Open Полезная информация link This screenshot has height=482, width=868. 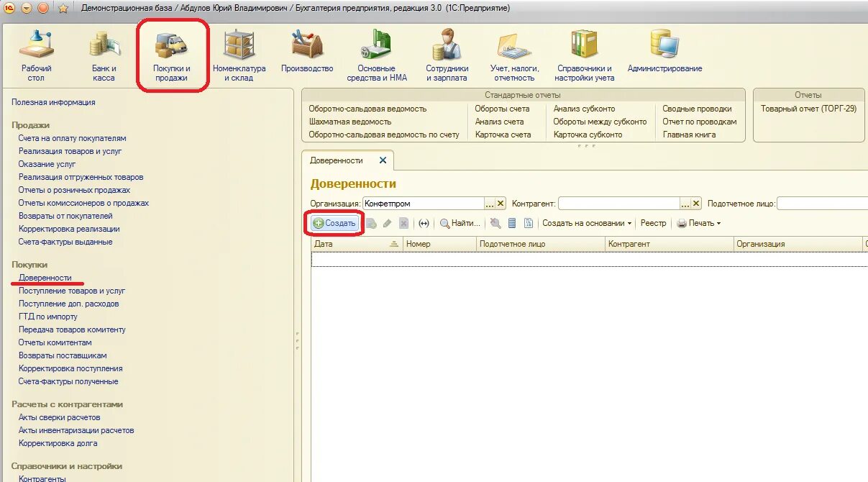pyautogui.click(x=53, y=102)
